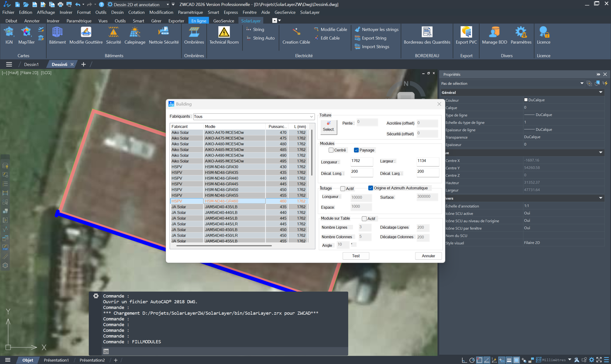Click the module list vertical scrollbar
The width and height of the screenshot is (611, 364).
click(x=312, y=153)
